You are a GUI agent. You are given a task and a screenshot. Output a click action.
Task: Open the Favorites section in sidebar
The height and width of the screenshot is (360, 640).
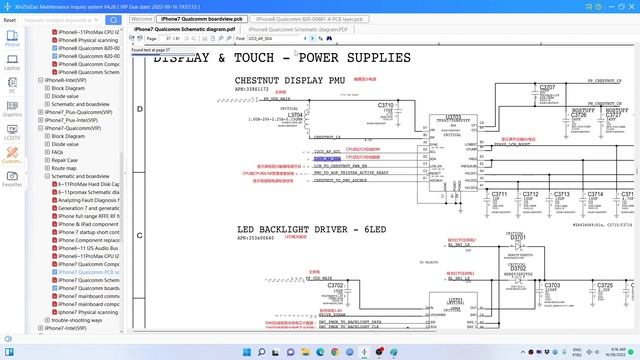[12, 179]
